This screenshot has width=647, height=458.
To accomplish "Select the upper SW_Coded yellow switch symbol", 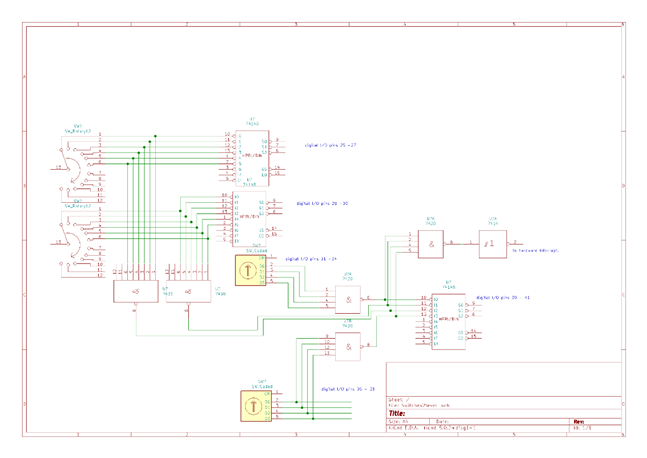I will point(250,270).
